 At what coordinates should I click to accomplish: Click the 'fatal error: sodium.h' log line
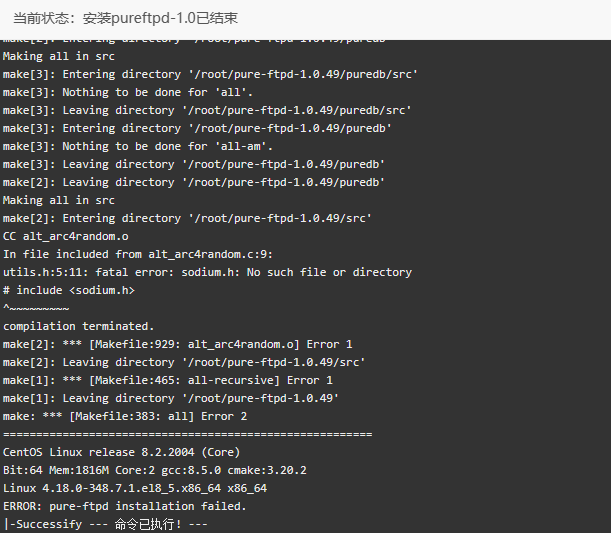click(x=207, y=272)
